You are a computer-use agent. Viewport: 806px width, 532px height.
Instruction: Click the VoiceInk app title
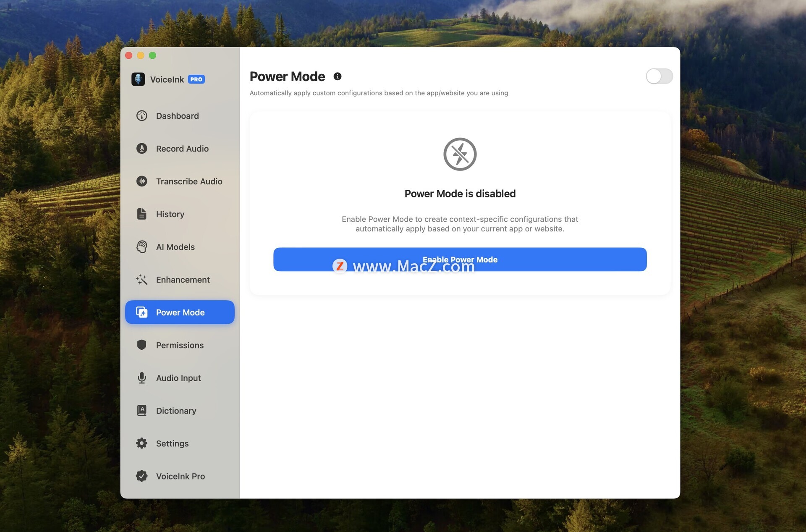[167, 79]
